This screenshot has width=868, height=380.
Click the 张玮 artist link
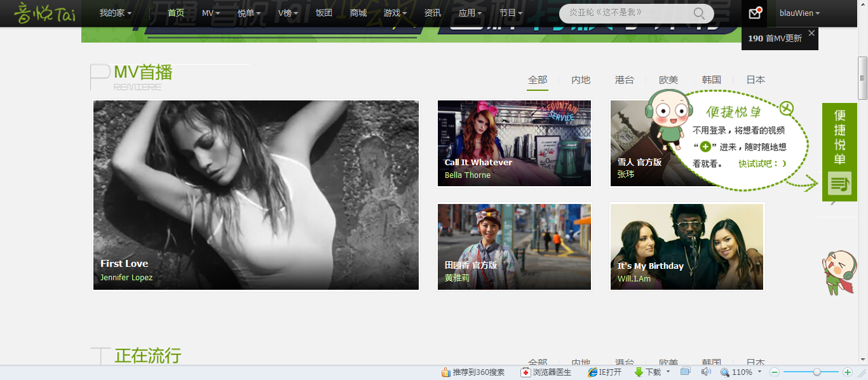pyautogui.click(x=626, y=174)
